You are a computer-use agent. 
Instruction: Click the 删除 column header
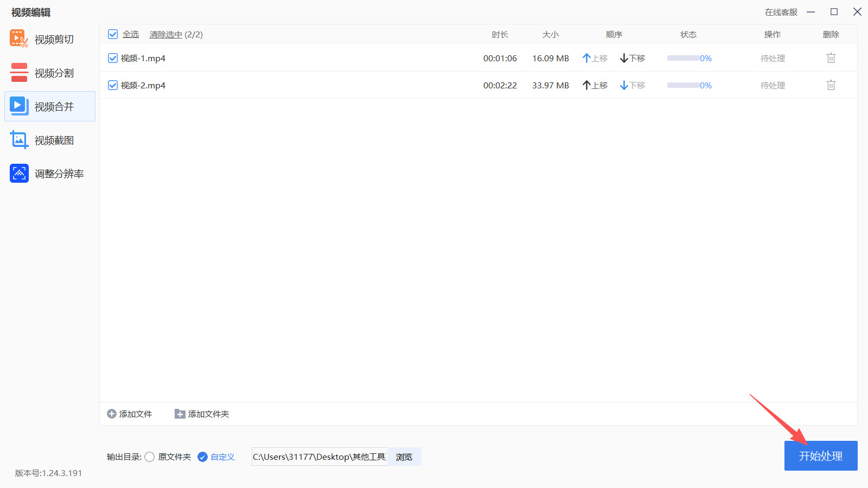831,34
